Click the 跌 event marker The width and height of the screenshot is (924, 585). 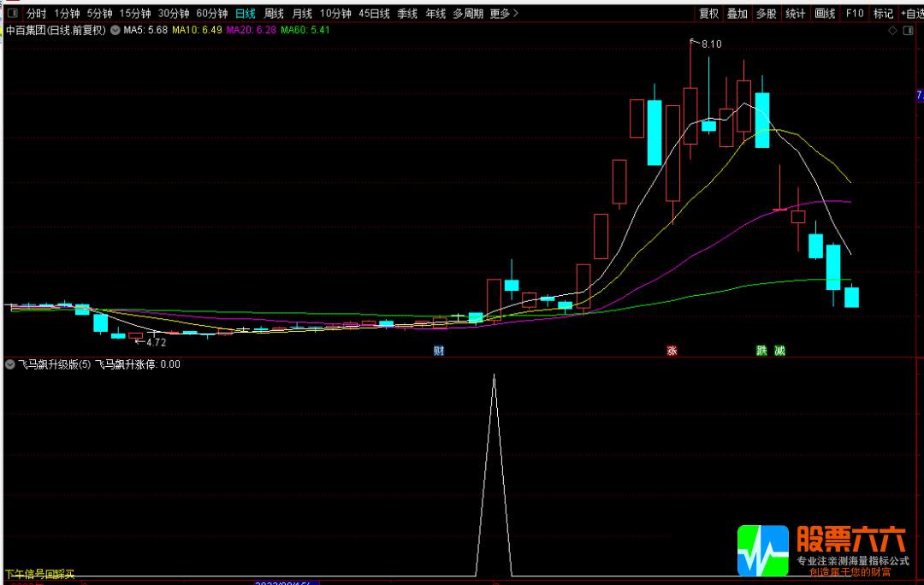(x=761, y=351)
